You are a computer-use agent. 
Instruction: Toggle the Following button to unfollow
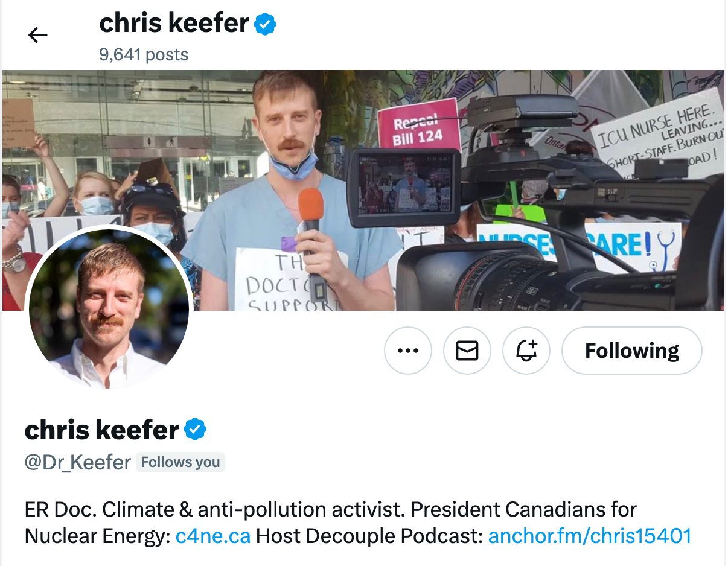631,351
